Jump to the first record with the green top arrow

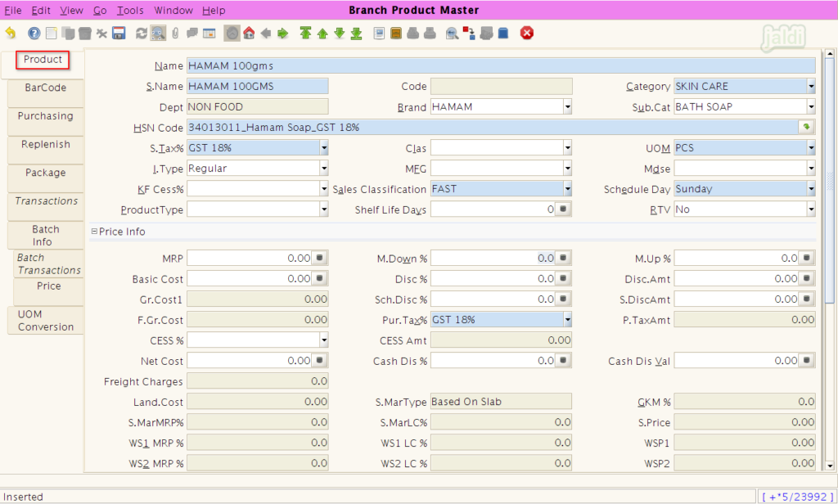tap(305, 34)
